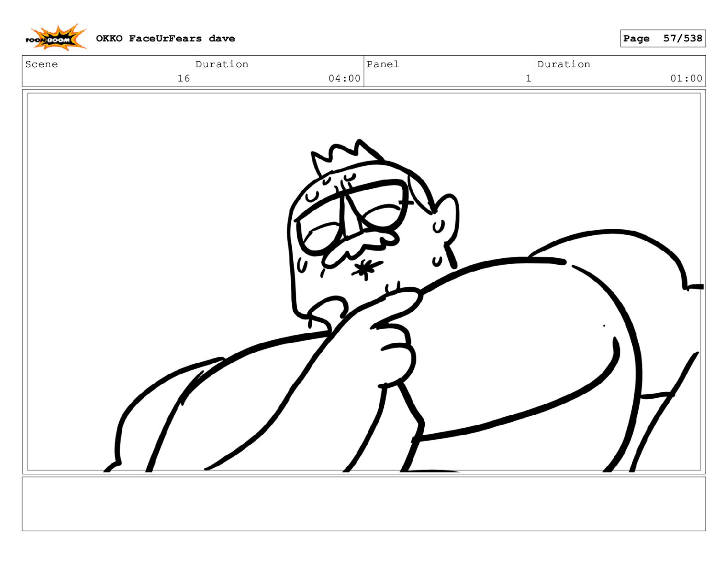Select the title text 'OKKO FaceUrFears dave'
Viewport: 728px width, 564px height.
(x=165, y=39)
